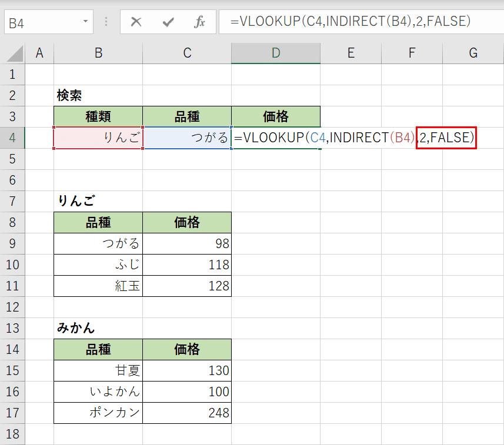Select row 9 header
Image resolution: width=504 pixels, height=445 pixels.
[12, 243]
